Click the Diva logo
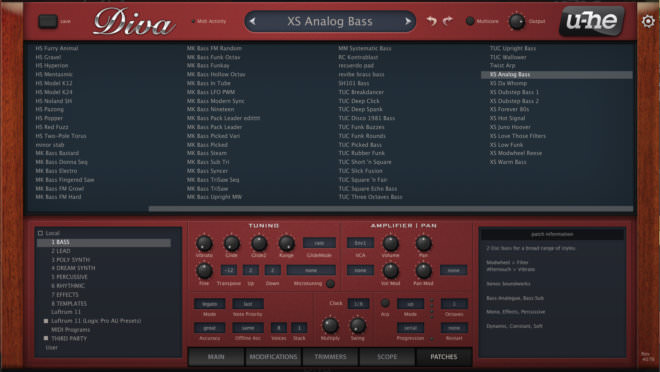The width and height of the screenshot is (660, 372). pos(134,22)
